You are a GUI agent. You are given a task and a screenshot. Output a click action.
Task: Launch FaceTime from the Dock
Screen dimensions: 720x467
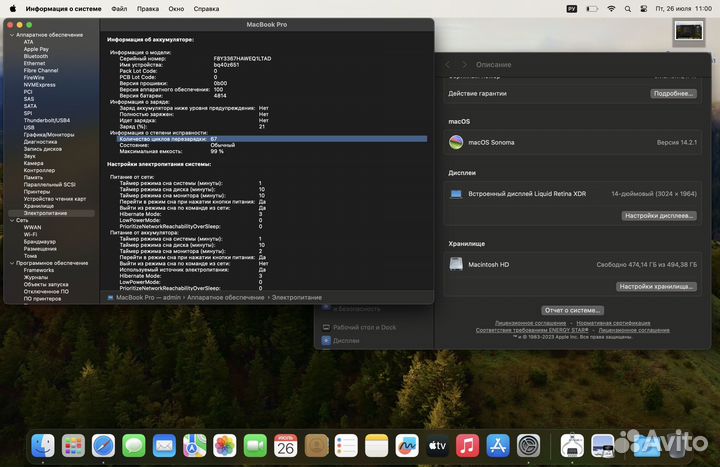(255, 445)
